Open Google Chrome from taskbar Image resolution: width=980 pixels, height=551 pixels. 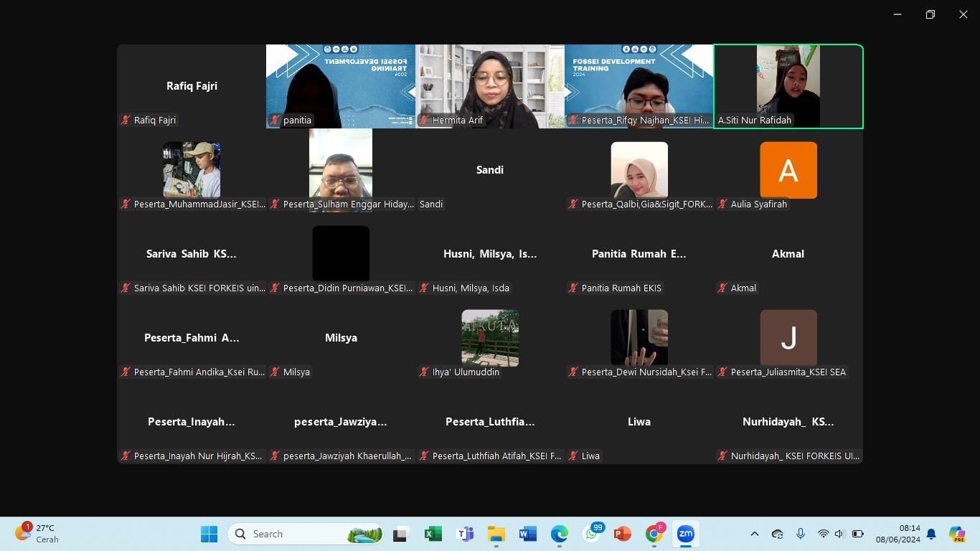(x=654, y=534)
